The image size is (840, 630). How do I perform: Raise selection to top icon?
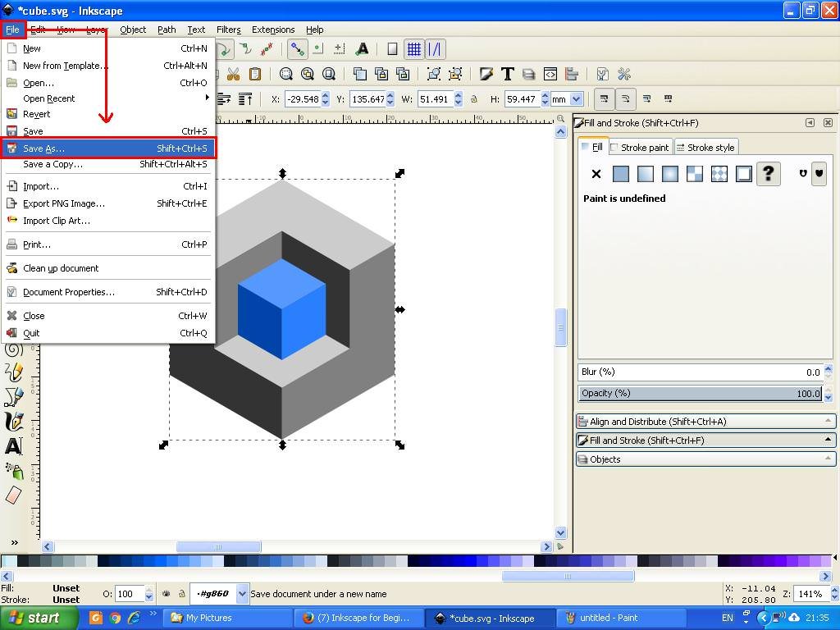tap(245, 98)
